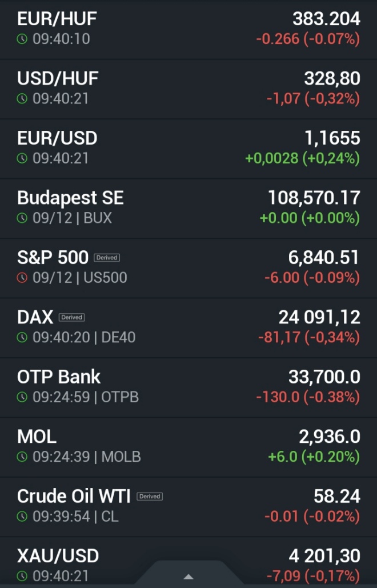This screenshot has width=377, height=588.
Task: Click the clock icon under MOL
Action: click(22, 457)
